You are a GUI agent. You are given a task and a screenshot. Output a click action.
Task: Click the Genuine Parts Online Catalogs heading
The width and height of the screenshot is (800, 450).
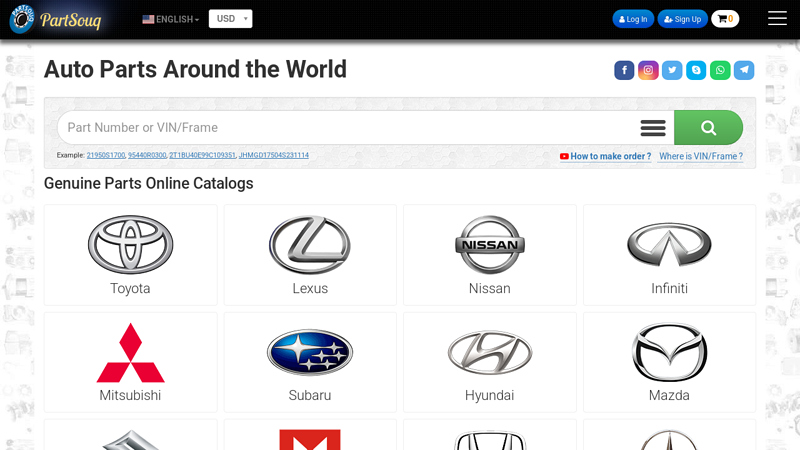tap(148, 183)
